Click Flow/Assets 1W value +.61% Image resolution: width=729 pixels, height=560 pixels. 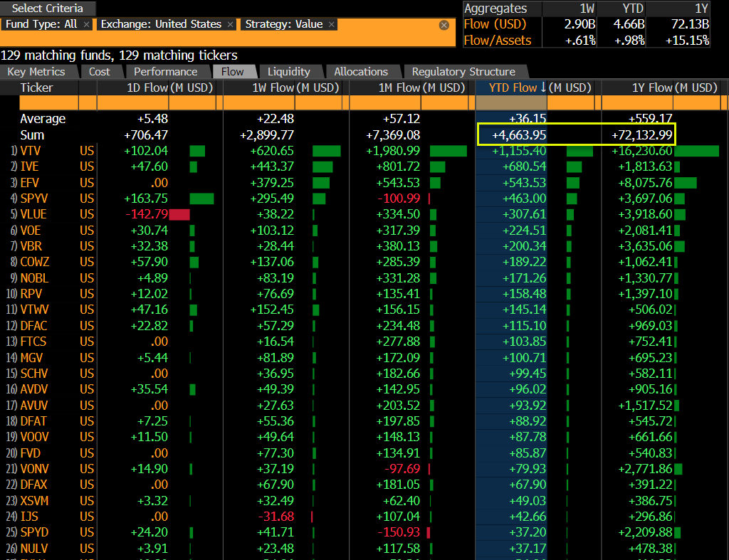point(580,41)
